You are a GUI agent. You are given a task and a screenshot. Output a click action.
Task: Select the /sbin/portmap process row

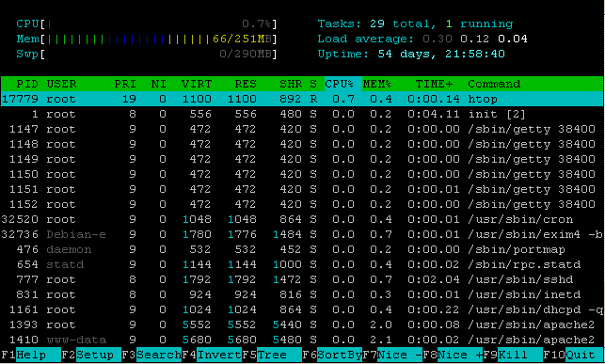302,249
